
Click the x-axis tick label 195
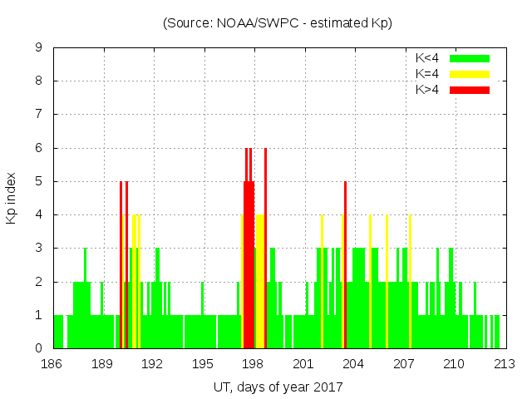(203, 364)
